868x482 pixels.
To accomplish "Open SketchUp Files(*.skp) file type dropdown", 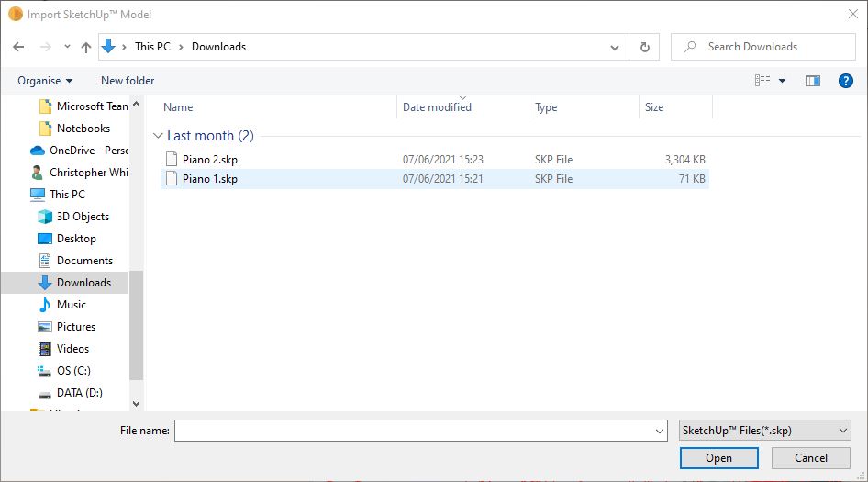I will 764,431.
